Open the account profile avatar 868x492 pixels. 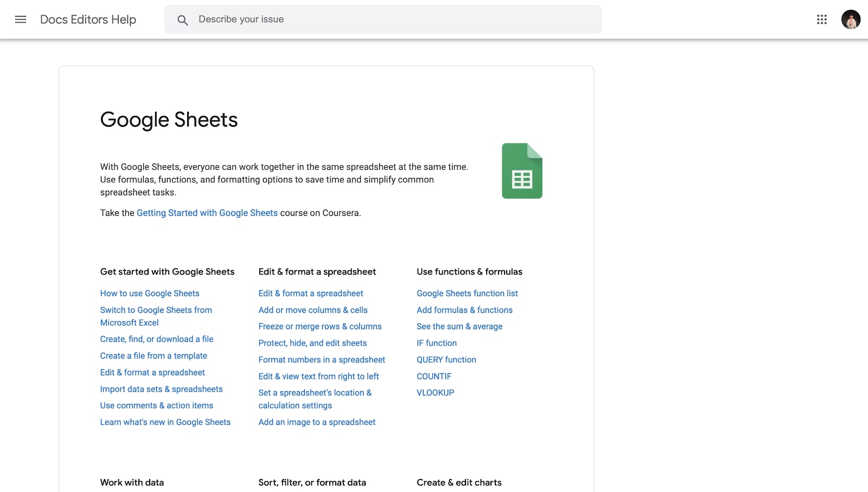click(851, 20)
